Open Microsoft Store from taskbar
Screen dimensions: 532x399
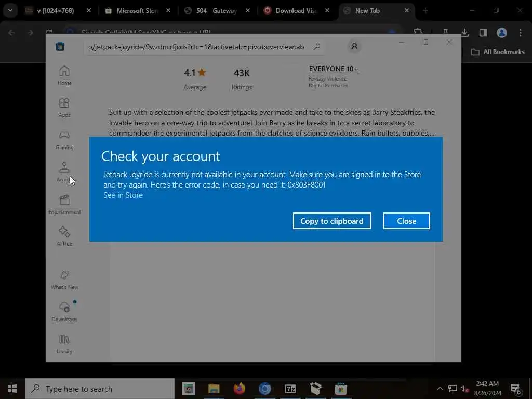coord(341,389)
